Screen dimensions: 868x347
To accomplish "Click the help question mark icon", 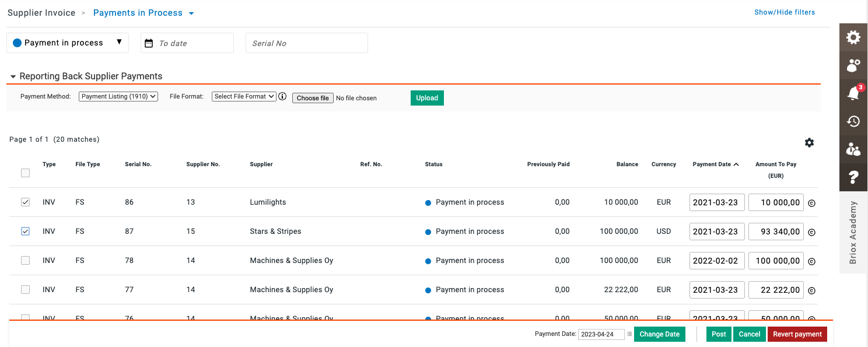I will coord(853,177).
